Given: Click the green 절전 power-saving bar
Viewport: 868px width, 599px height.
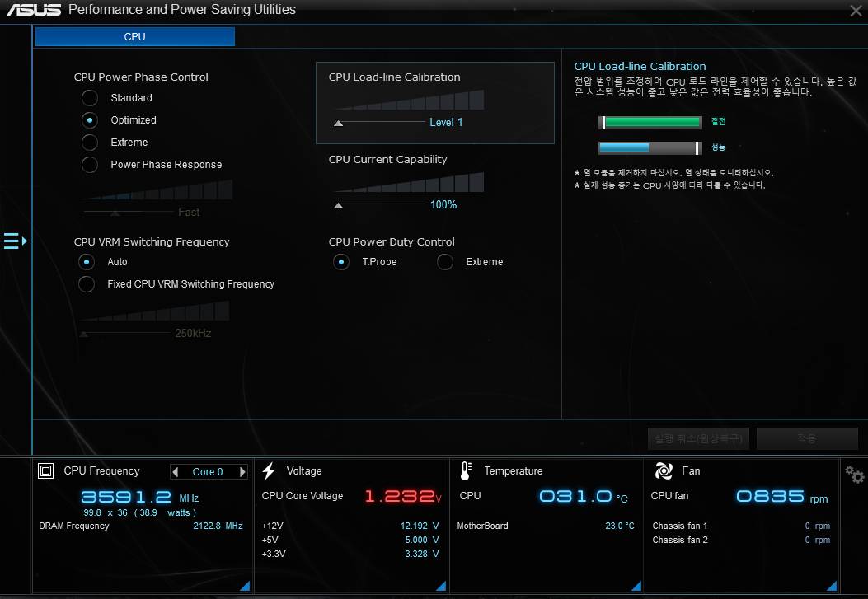Looking at the screenshot, I should click(x=652, y=122).
